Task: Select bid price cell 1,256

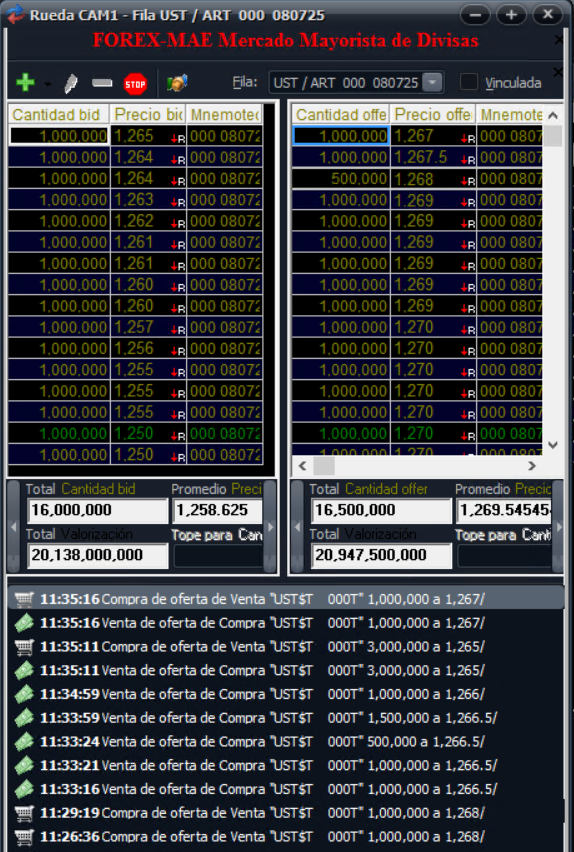Action: [148, 348]
